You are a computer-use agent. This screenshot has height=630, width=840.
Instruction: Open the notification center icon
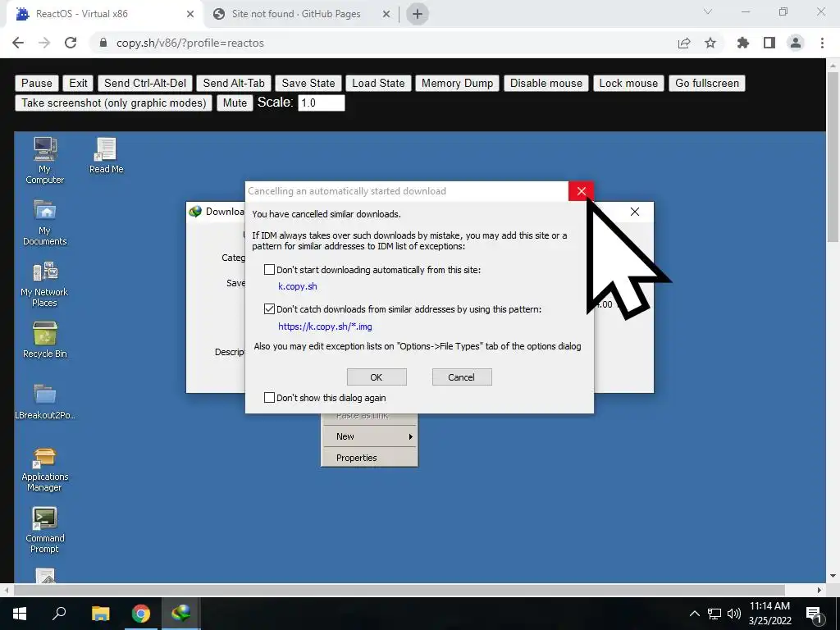tap(814, 614)
